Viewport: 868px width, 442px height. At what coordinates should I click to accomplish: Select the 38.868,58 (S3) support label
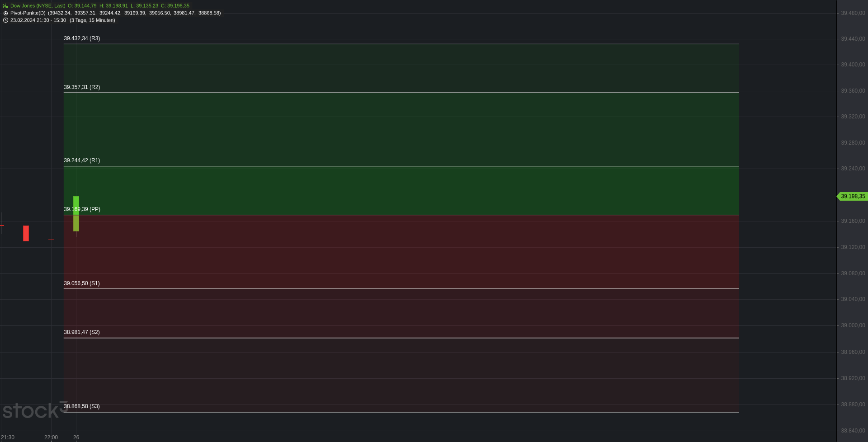click(x=82, y=406)
